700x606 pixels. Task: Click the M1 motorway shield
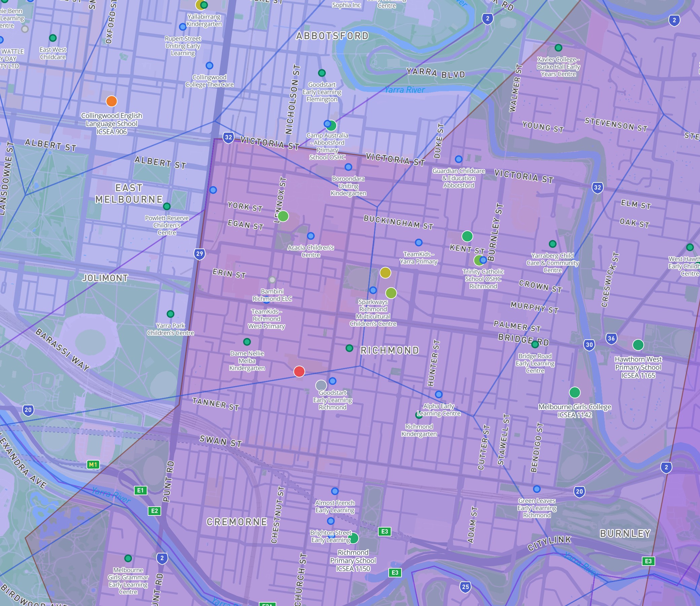(93, 464)
